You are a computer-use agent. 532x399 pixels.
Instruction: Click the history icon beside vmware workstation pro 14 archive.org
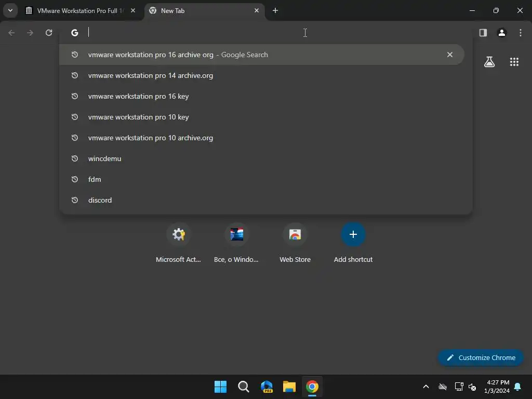click(75, 75)
